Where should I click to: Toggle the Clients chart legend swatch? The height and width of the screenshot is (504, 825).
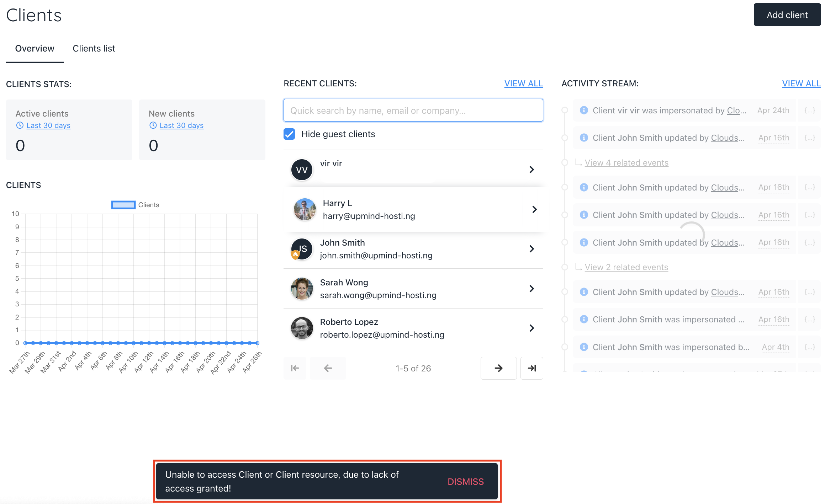click(123, 205)
